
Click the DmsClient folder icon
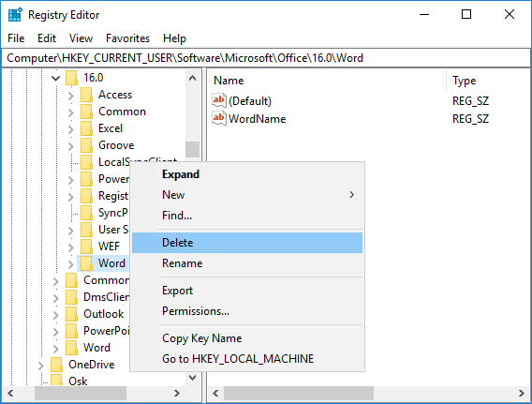click(x=71, y=297)
